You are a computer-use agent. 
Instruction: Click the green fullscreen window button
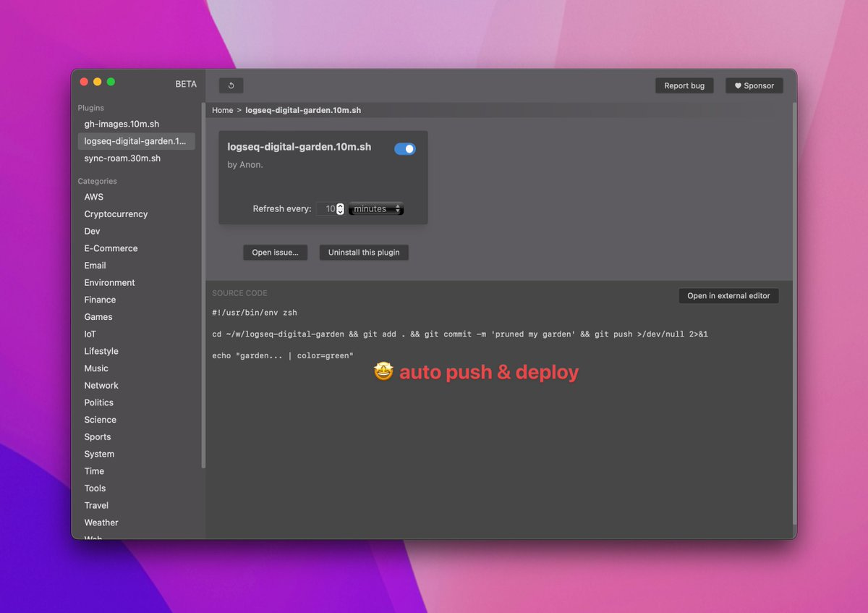[x=111, y=82]
